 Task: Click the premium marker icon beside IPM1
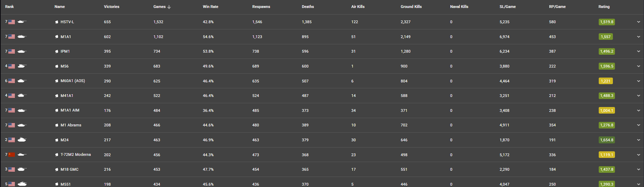point(57,52)
